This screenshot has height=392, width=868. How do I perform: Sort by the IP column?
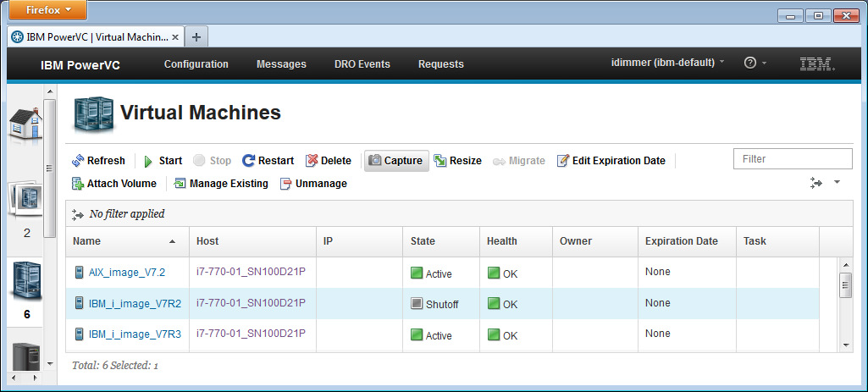pyautogui.click(x=360, y=241)
